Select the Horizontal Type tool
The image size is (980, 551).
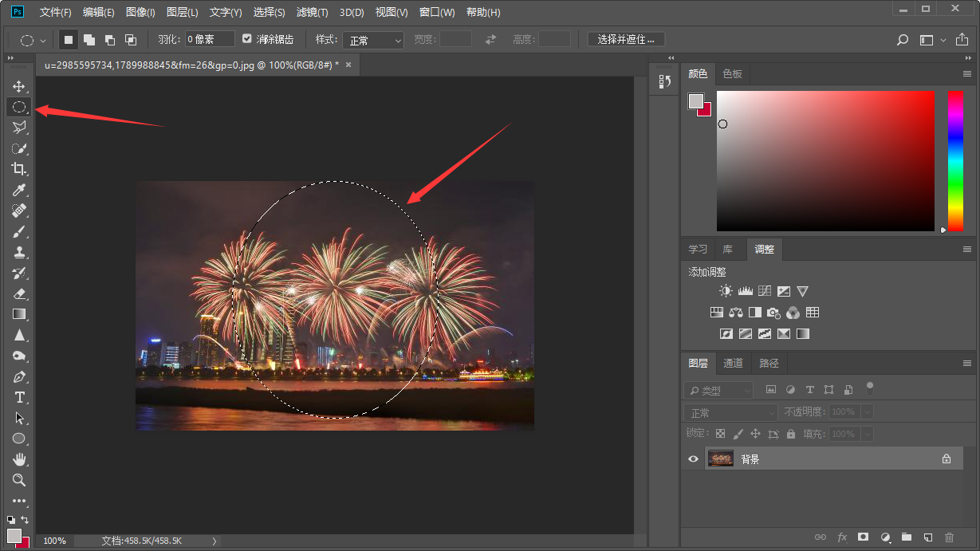tap(19, 397)
